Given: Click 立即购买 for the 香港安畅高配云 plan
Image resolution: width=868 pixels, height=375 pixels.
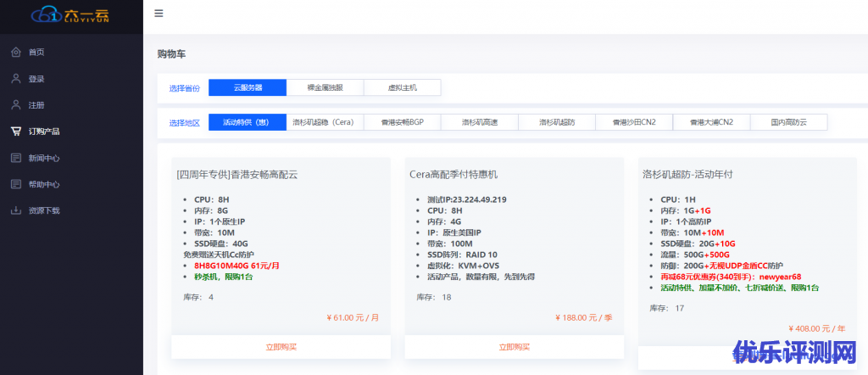Looking at the screenshot, I should pos(281,347).
